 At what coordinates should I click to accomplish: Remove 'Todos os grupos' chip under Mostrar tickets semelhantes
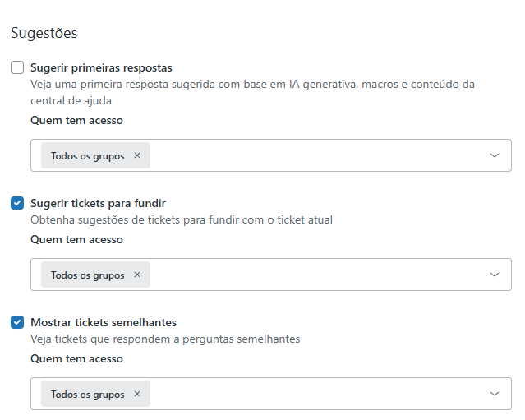tap(137, 394)
